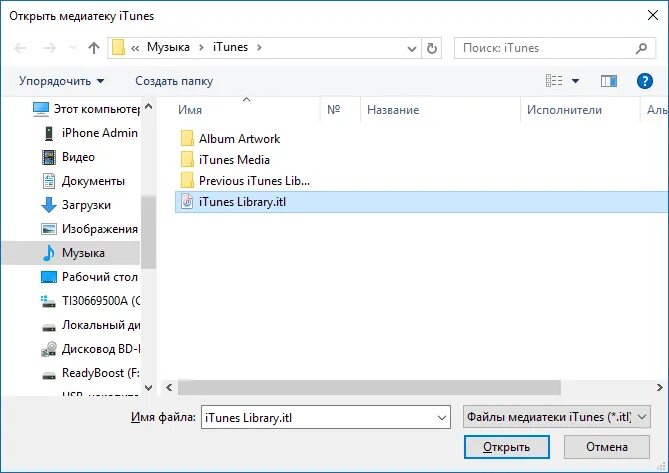Viewport: 669px width, 473px height.
Task: Open help with the question mark icon
Action: (645, 81)
